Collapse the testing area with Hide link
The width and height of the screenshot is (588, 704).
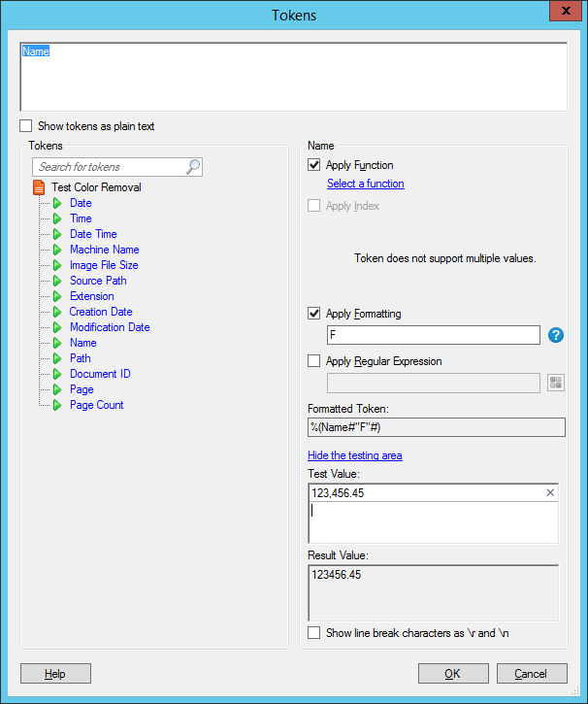[355, 455]
